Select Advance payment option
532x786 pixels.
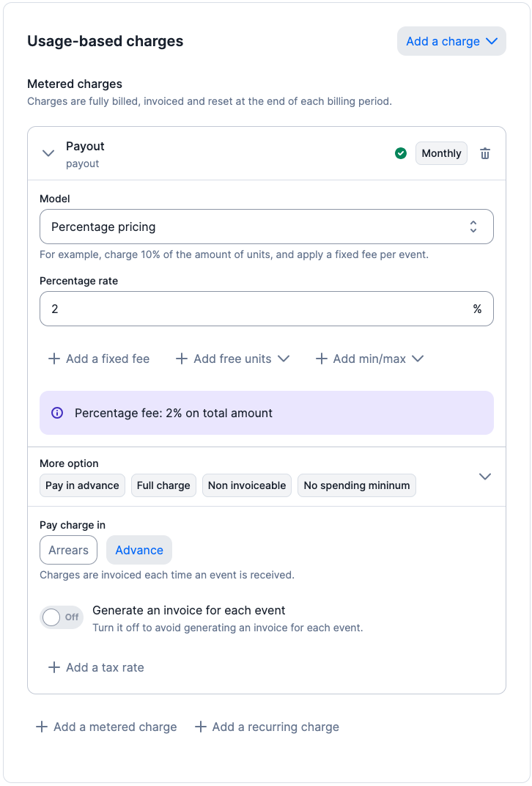[x=139, y=550]
